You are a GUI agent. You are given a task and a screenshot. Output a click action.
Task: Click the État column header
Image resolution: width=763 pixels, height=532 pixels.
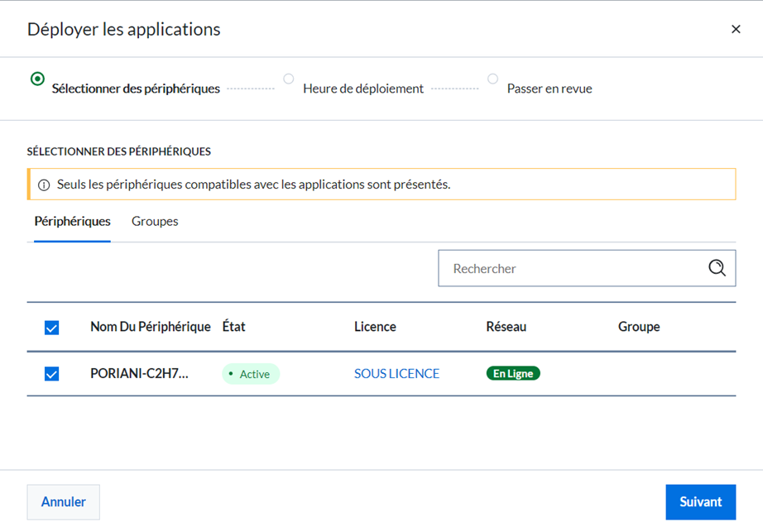coord(233,326)
